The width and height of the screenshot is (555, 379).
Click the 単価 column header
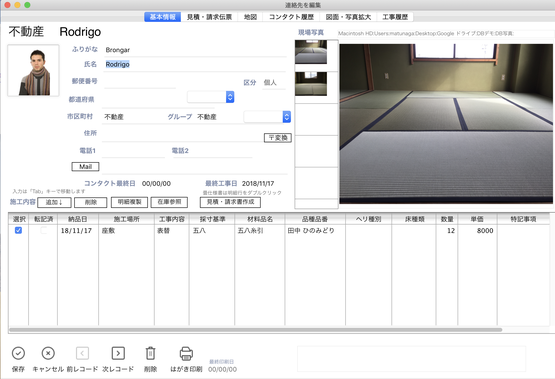coord(477,219)
